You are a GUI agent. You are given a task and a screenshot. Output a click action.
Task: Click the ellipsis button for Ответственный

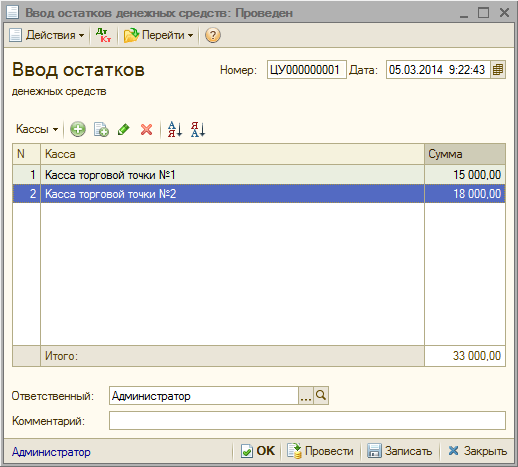pyautogui.click(x=306, y=396)
